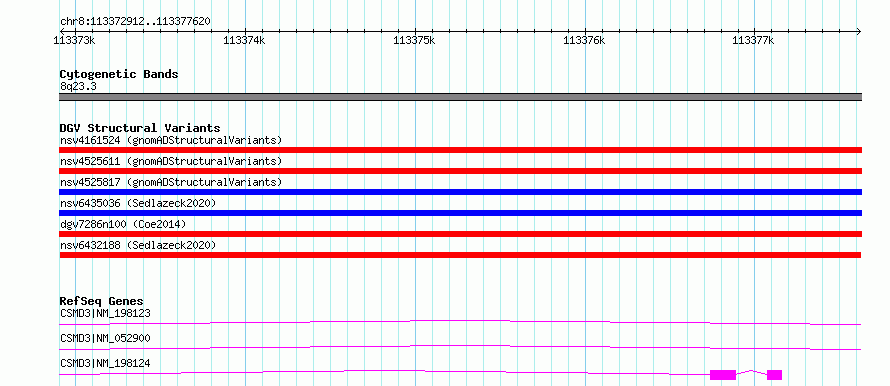Viewport: 890px width, 386px height.
Task: Click the 113374k ruler tick label
Action: pos(244,40)
